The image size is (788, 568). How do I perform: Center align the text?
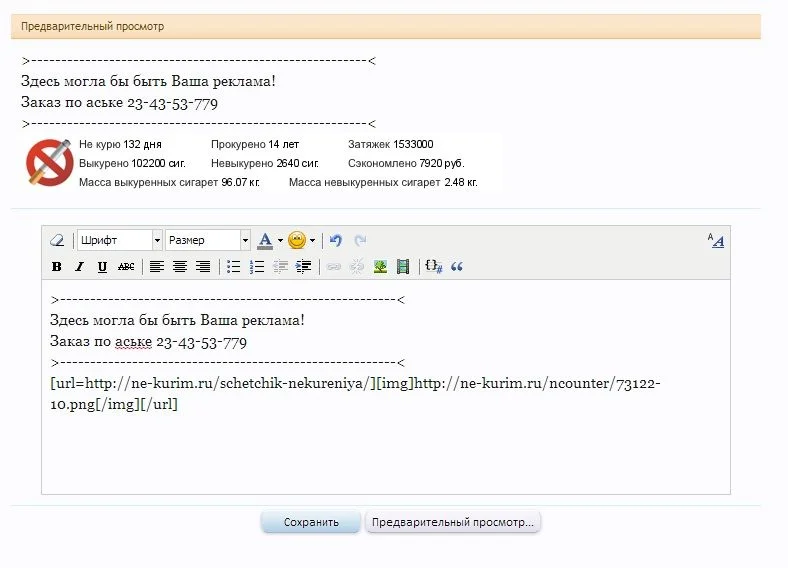pyautogui.click(x=180, y=266)
